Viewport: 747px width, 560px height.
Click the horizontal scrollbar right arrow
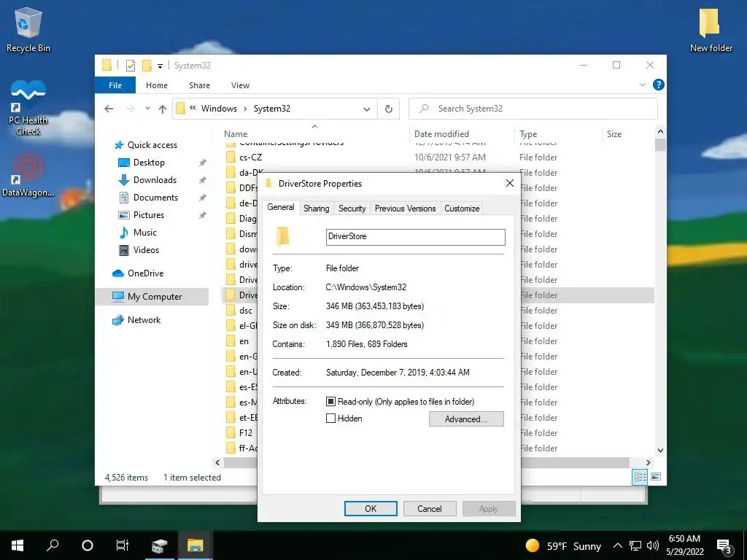tap(648, 462)
